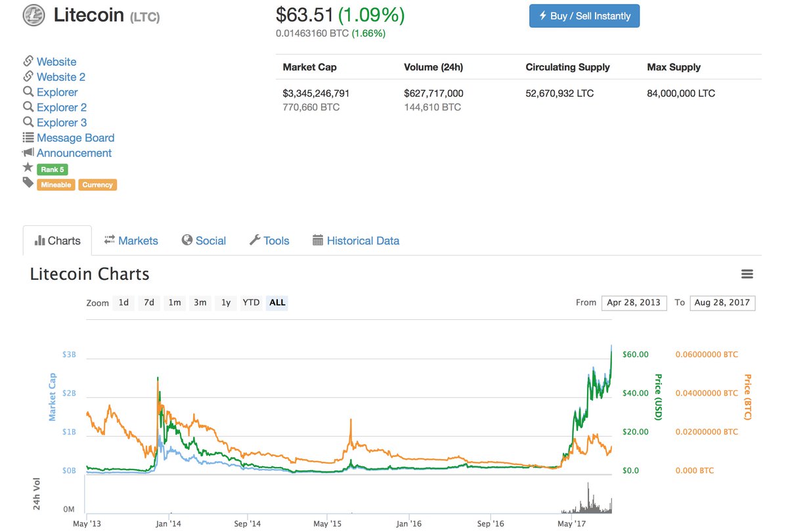This screenshot has height=532, width=788.
Task: Click the Buy / Sell Instantly button
Action: point(584,16)
